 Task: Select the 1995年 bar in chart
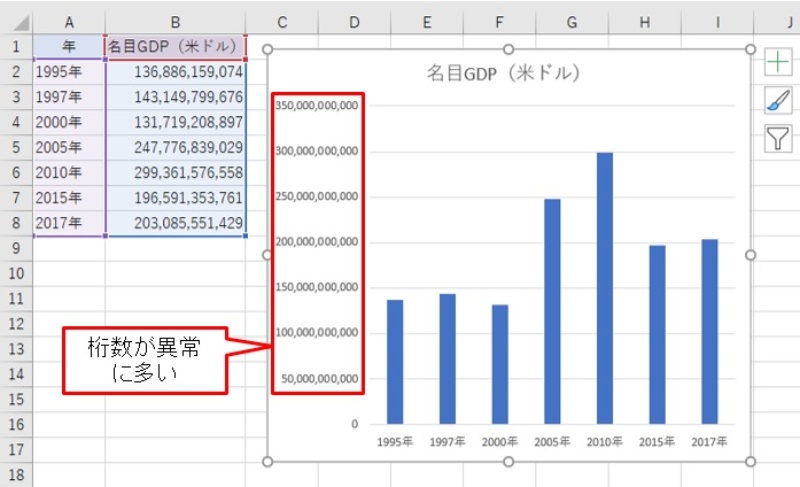pyautogui.click(x=395, y=361)
